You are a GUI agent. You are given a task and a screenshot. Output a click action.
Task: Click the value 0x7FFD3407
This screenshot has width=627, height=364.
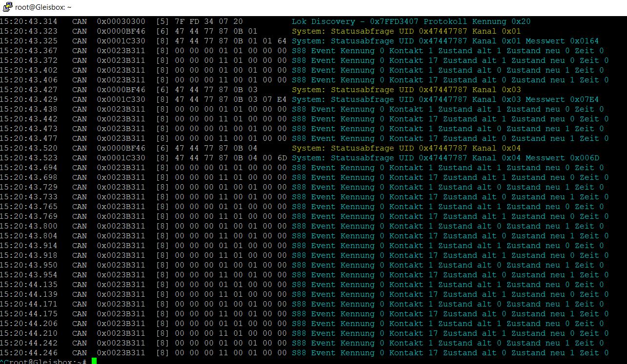click(x=394, y=21)
